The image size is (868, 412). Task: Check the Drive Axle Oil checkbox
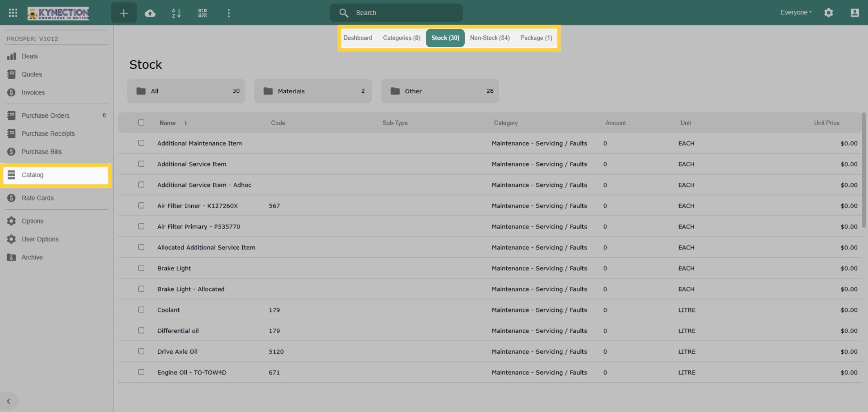click(141, 351)
